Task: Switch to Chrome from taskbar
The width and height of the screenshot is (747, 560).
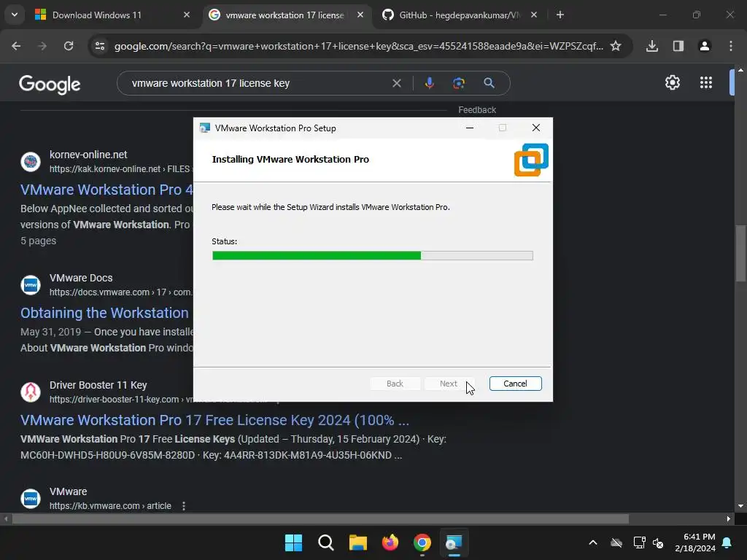Action: point(422,542)
